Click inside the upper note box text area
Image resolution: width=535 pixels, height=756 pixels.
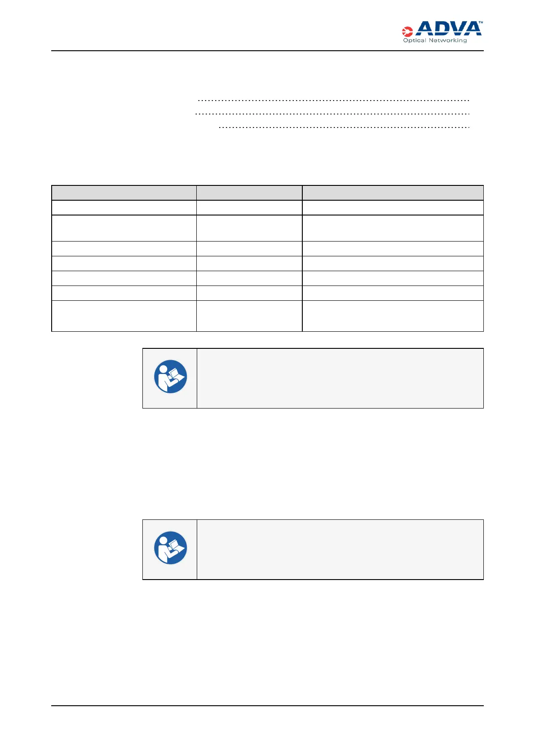(340, 378)
